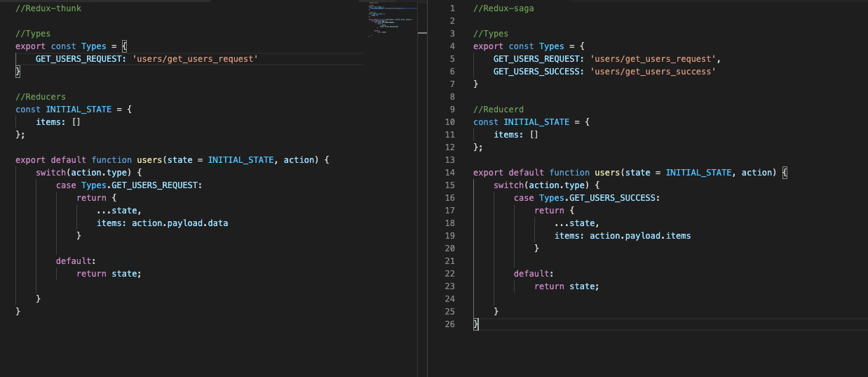Place cursor on //Reducers comment
868x377 pixels.
(41, 97)
